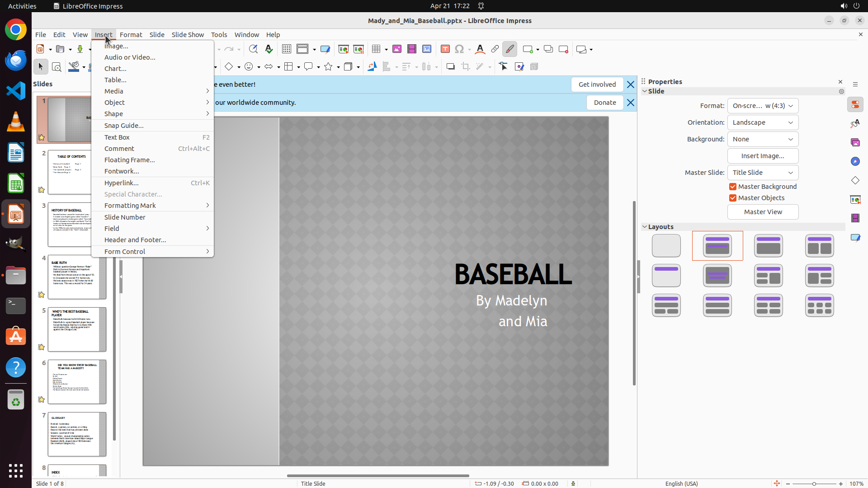The image size is (868, 488).
Task: Open the slide Format dropdown
Action: pyautogui.click(x=763, y=106)
